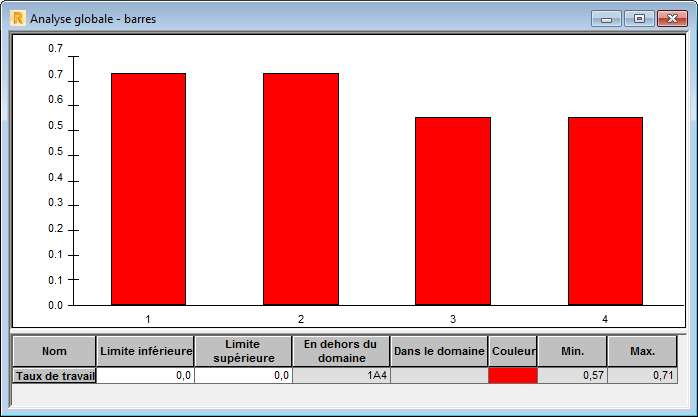The height and width of the screenshot is (417, 698).
Task: Select the 'Taux de travail' row header
Action: 54,376
